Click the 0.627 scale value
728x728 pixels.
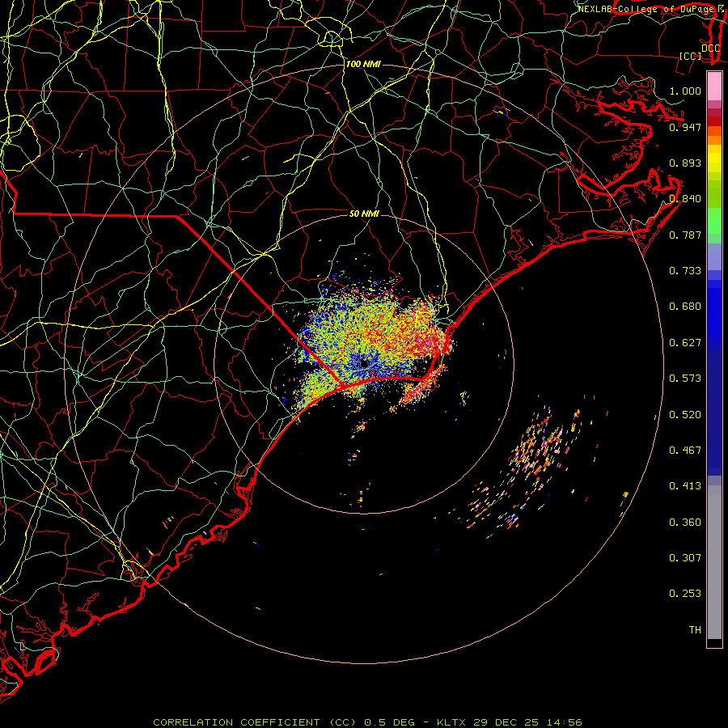pyautogui.click(x=685, y=343)
